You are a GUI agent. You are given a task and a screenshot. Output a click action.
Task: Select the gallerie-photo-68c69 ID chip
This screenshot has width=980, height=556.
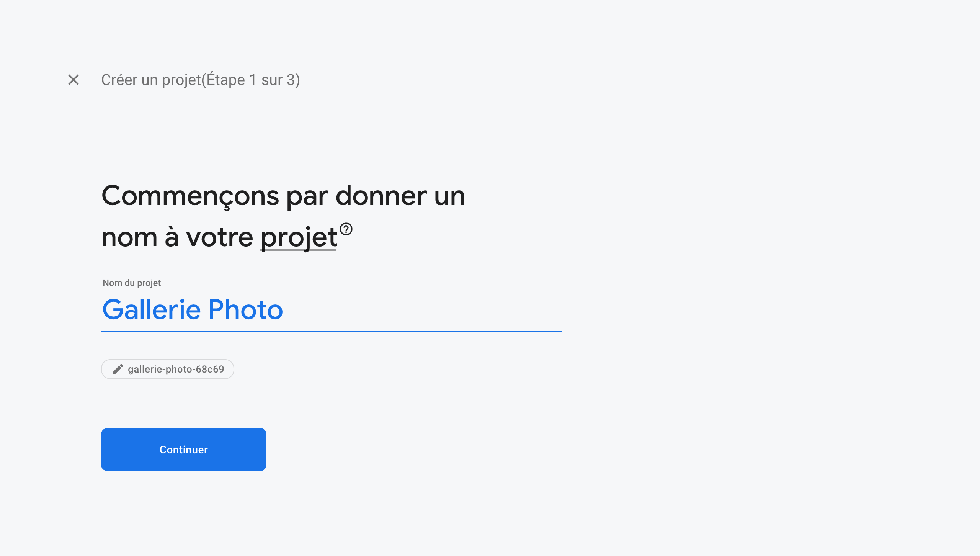[x=168, y=369]
